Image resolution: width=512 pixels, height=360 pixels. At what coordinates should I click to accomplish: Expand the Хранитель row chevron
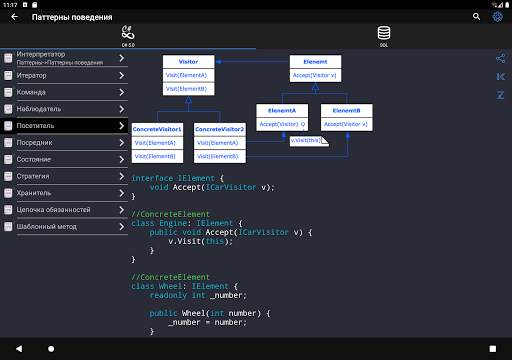tap(122, 193)
